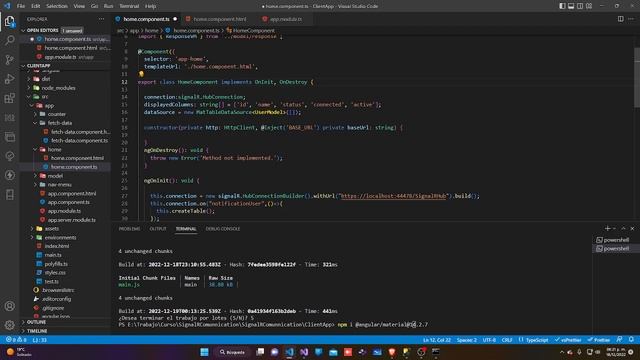This screenshot has width=640, height=360.
Task: Open the Search view in the activity bar
Action: tap(9, 40)
